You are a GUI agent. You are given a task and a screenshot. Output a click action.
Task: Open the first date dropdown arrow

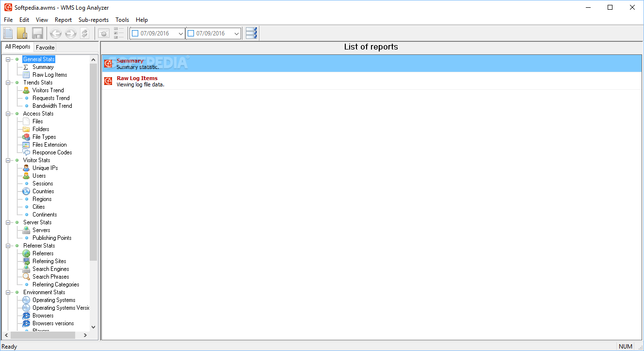coord(180,33)
